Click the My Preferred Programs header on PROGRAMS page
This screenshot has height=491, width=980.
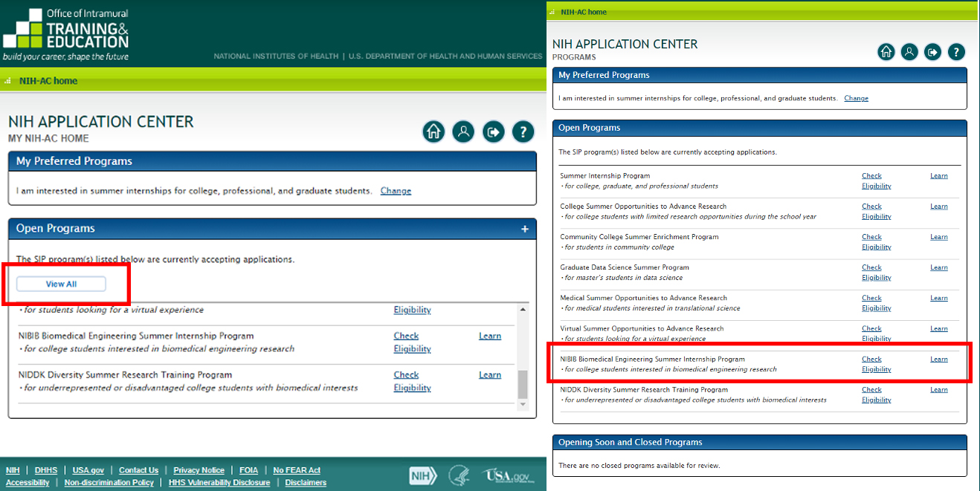click(x=760, y=75)
